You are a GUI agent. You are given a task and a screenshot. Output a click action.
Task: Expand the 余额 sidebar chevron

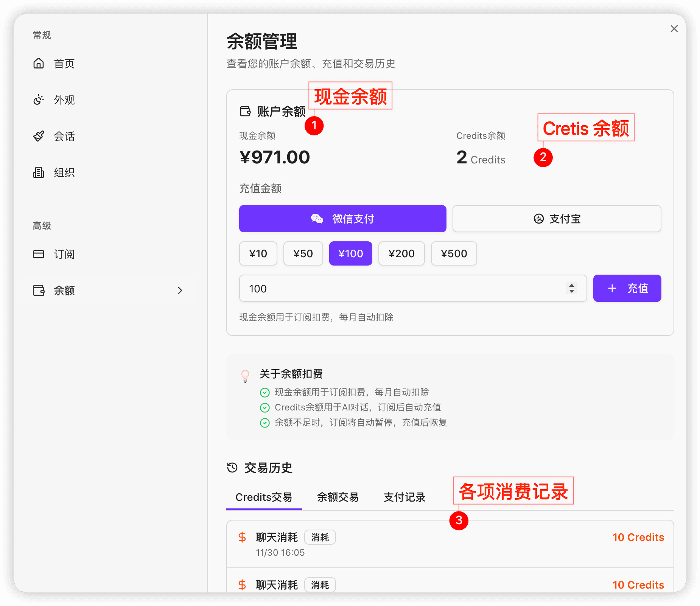coord(180,291)
